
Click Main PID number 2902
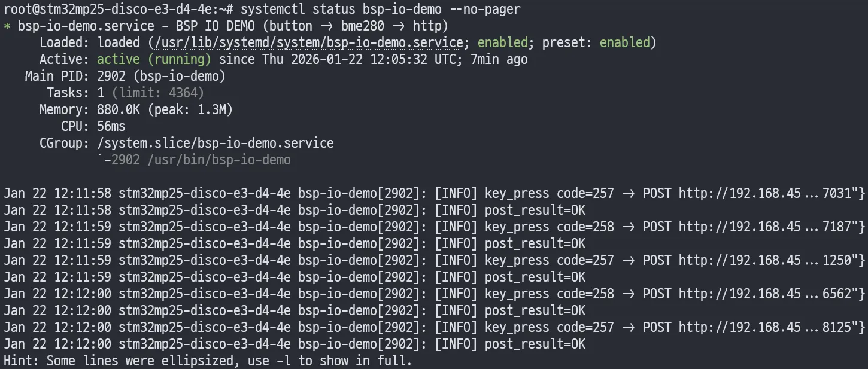tap(111, 77)
